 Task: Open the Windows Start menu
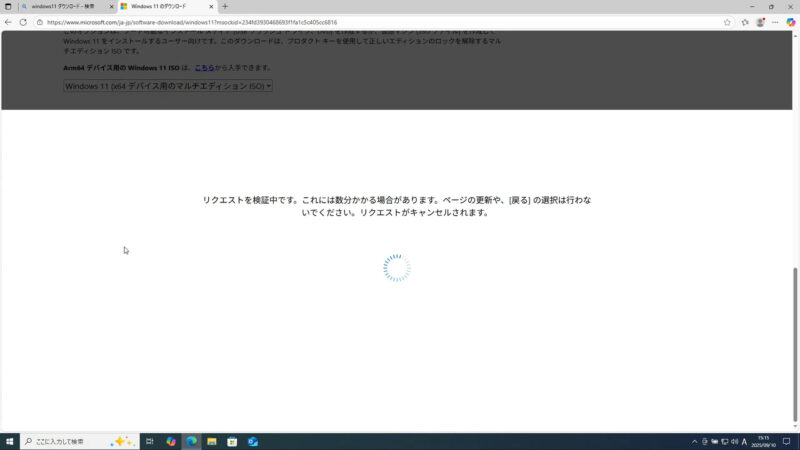[9, 441]
